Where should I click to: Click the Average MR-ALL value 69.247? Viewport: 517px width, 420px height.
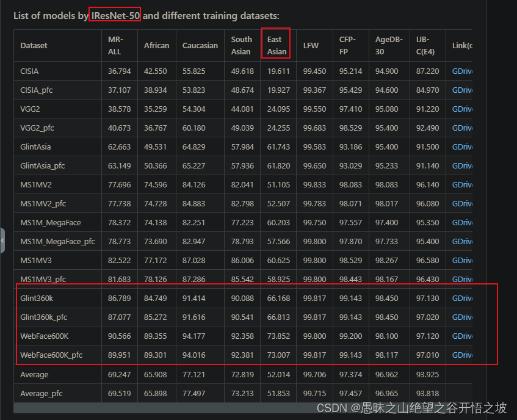pyautogui.click(x=119, y=375)
